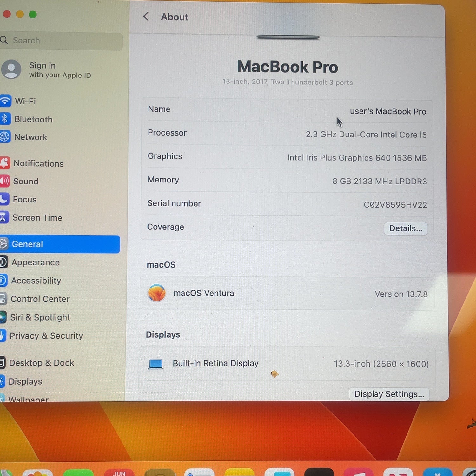The height and width of the screenshot is (476, 476).
Task: Click the MacBook Pro heading
Action: tap(288, 67)
